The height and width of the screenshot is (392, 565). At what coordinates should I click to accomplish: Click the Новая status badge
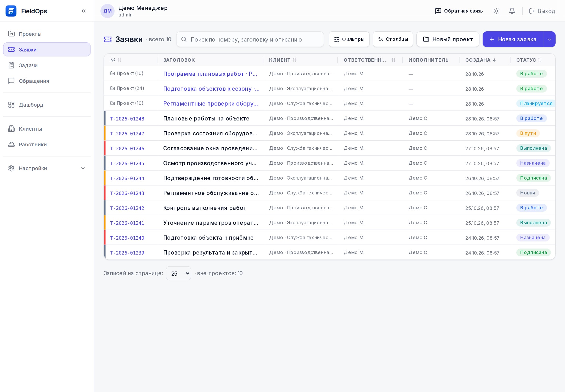528,193
